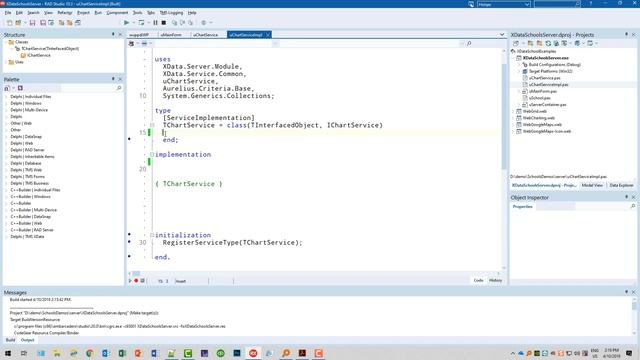Click the first icon in Projects panel toolbar

[516, 43]
